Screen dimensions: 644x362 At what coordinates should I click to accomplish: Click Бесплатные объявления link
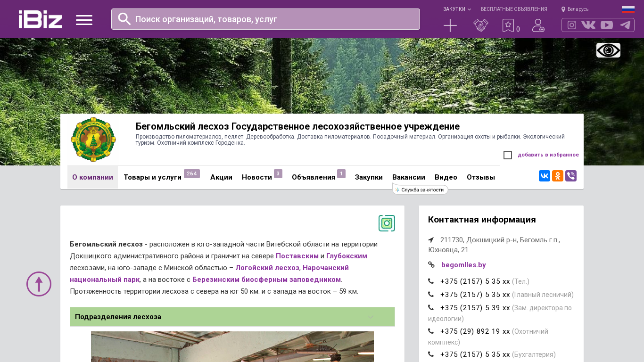tap(514, 9)
